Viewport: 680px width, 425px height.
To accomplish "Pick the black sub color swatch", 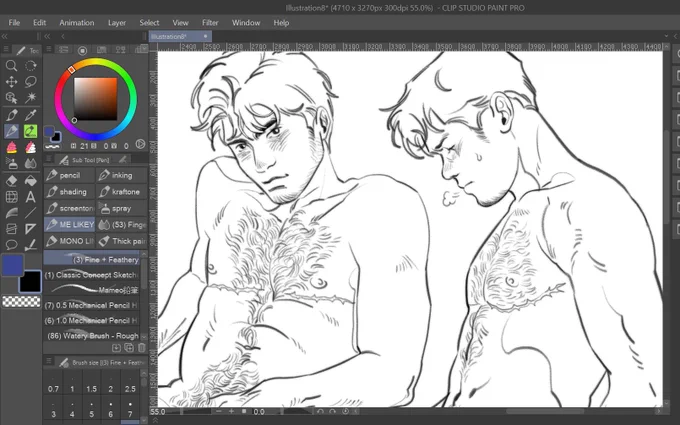I will pyautogui.click(x=30, y=281).
